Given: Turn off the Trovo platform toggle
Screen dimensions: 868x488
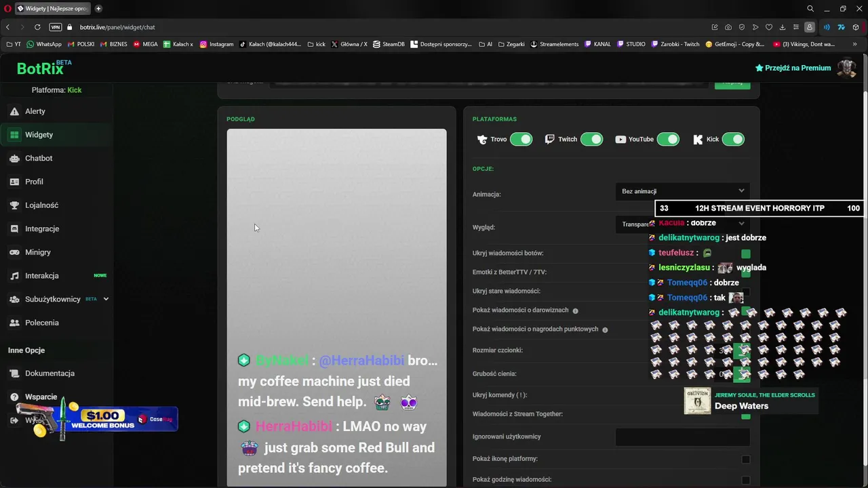Looking at the screenshot, I should click(x=521, y=139).
